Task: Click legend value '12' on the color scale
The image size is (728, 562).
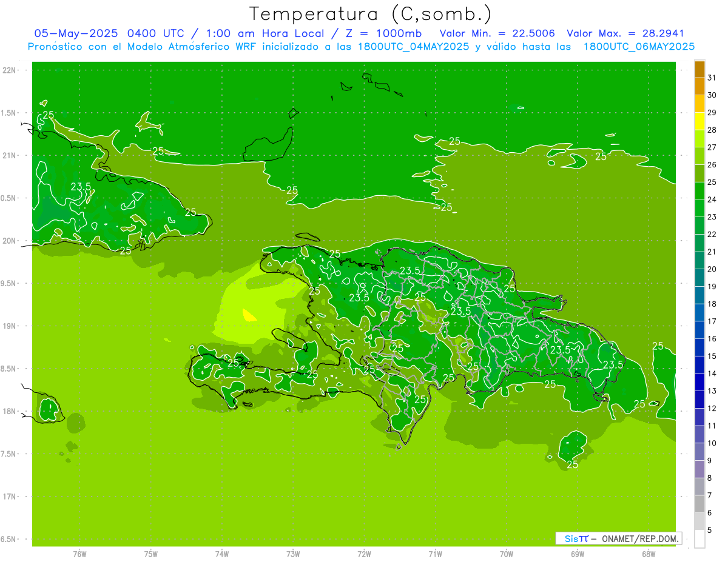Action: click(712, 409)
